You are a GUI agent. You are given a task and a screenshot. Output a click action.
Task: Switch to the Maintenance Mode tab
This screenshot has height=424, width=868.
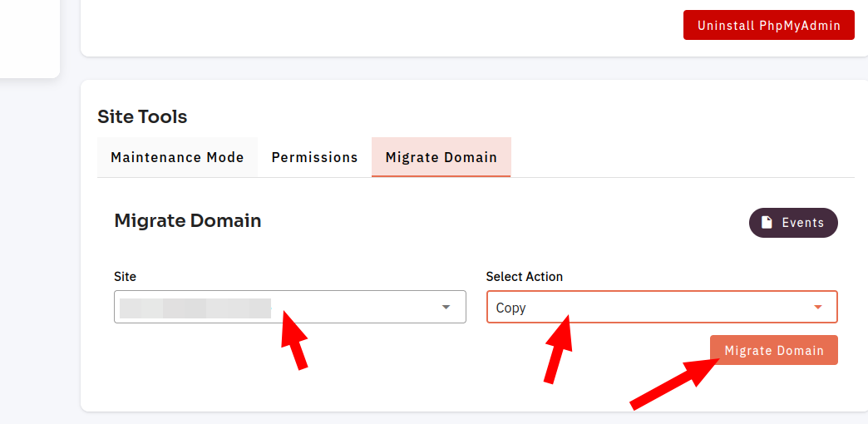pos(177,157)
